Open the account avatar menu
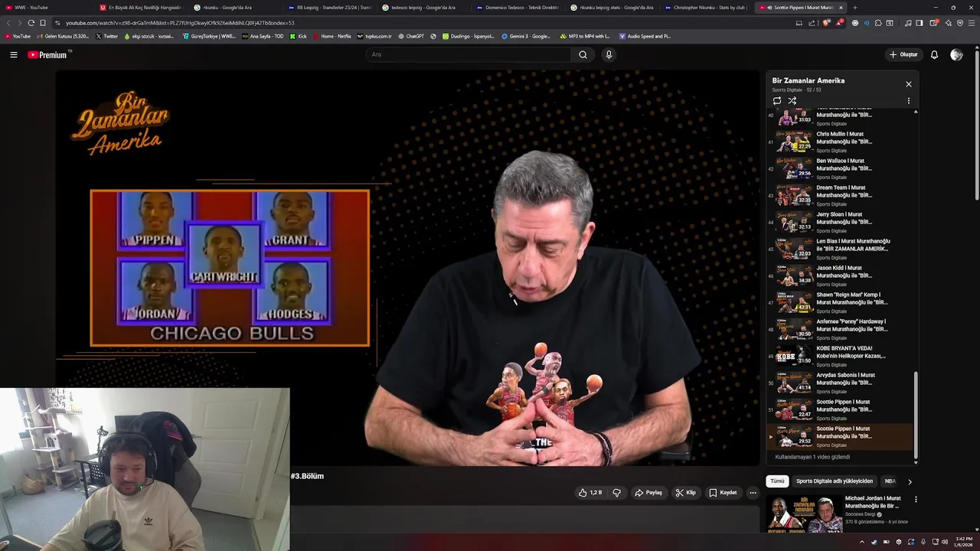Image resolution: width=980 pixels, height=551 pixels. point(956,54)
